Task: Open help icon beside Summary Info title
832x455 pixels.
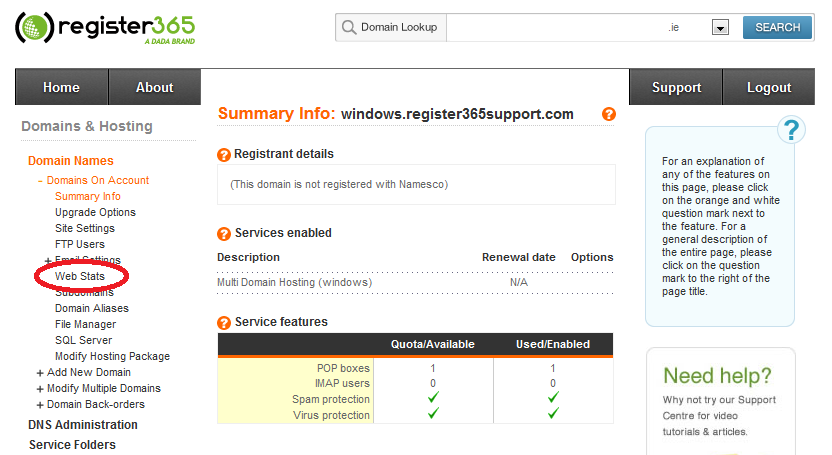Action: tap(609, 114)
